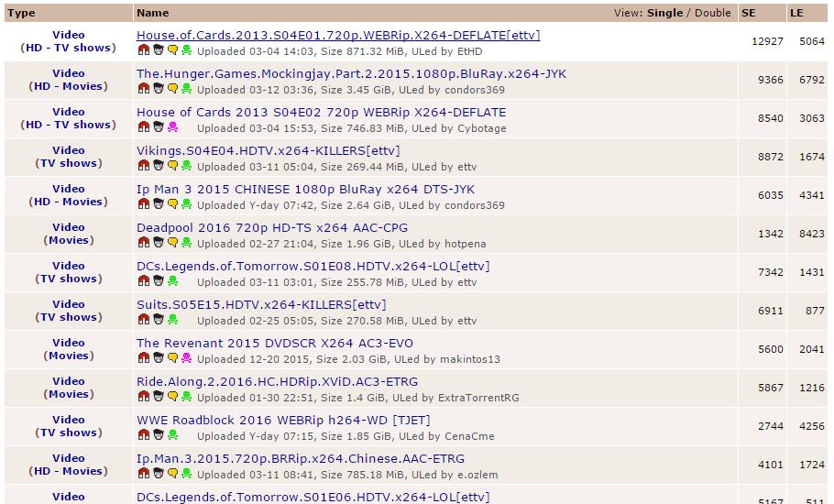The image size is (834, 504).
Task: Sort by leechers using the LE header
Action: tap(796, 14)
